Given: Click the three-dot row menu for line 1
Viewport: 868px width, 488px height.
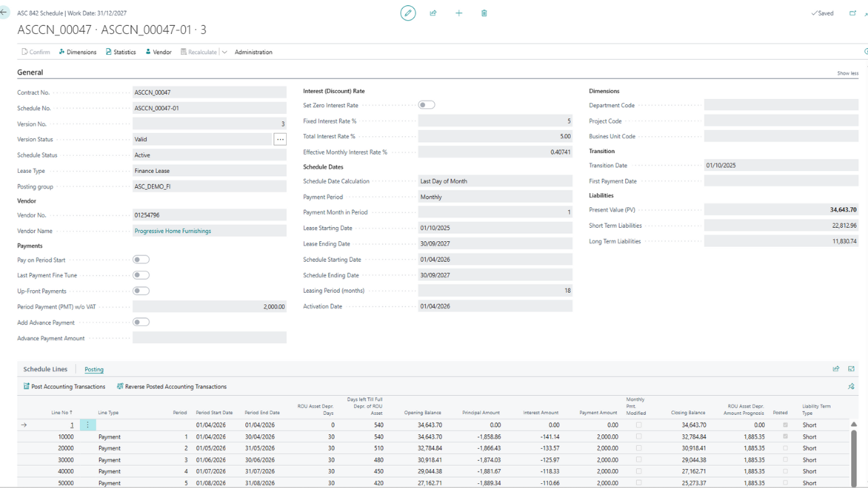Looking at the screenshot, I should point(87,425).
